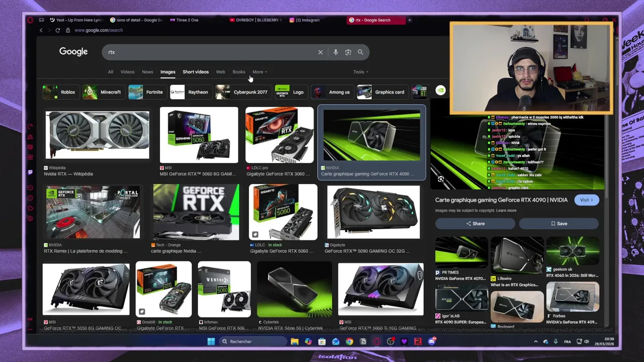Click the magnifier search submit icon
The height and width of the screenshot is (362, 644).
[360, 52]
